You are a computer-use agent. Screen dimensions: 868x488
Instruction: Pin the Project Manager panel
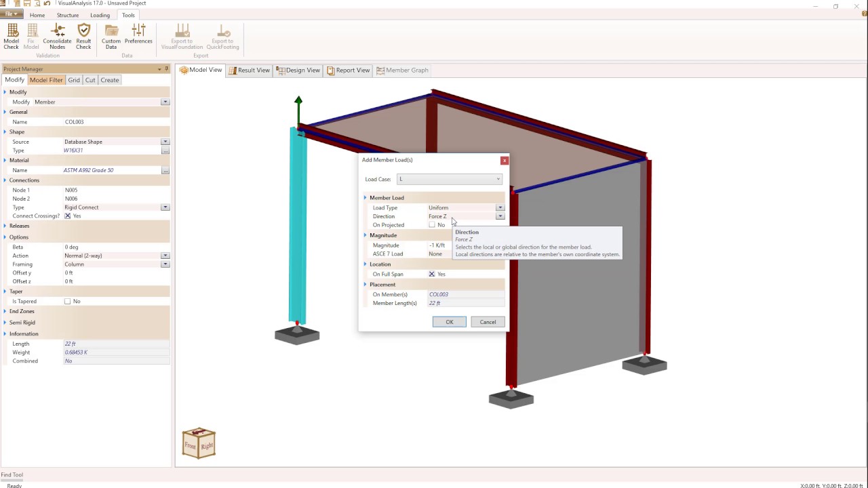167,68
